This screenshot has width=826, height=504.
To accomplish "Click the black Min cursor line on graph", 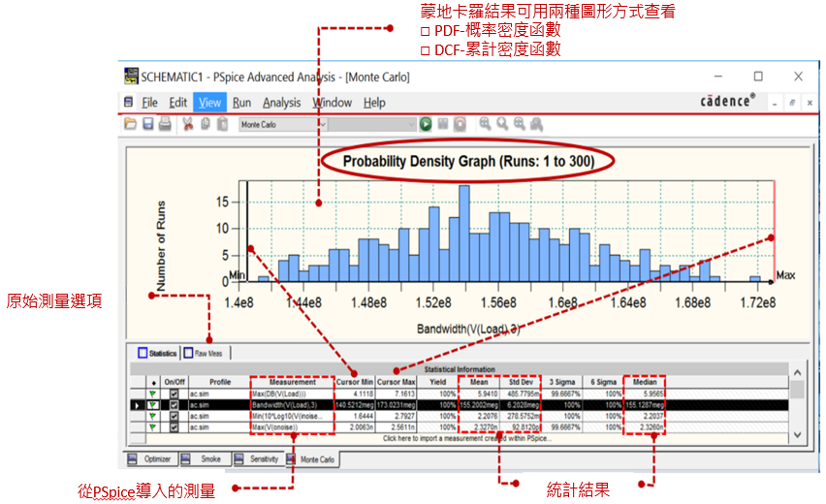I will (x=247, y=232).
